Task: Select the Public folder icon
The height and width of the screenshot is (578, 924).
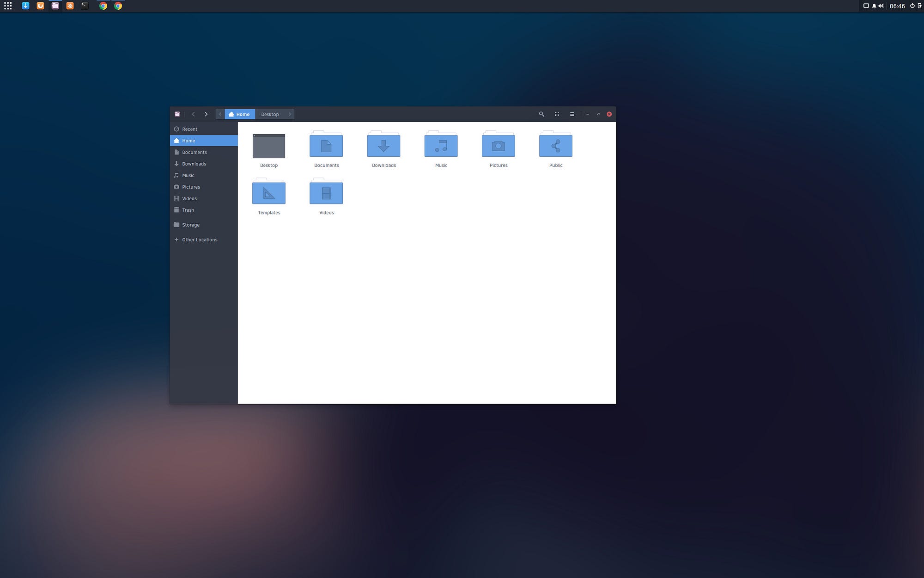Action: (x=556, y=144)
